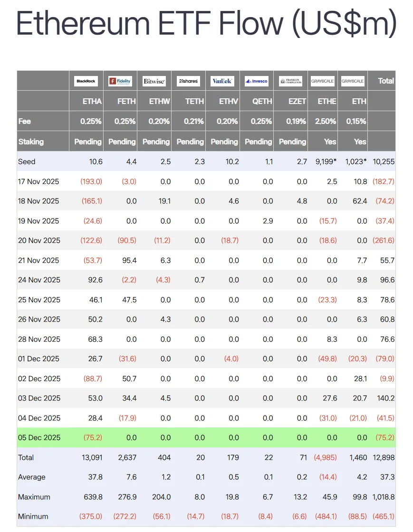The height and width of the screenshot is (532, 413).
Task: Open the VanEck logo
Action: coord(222,81)
